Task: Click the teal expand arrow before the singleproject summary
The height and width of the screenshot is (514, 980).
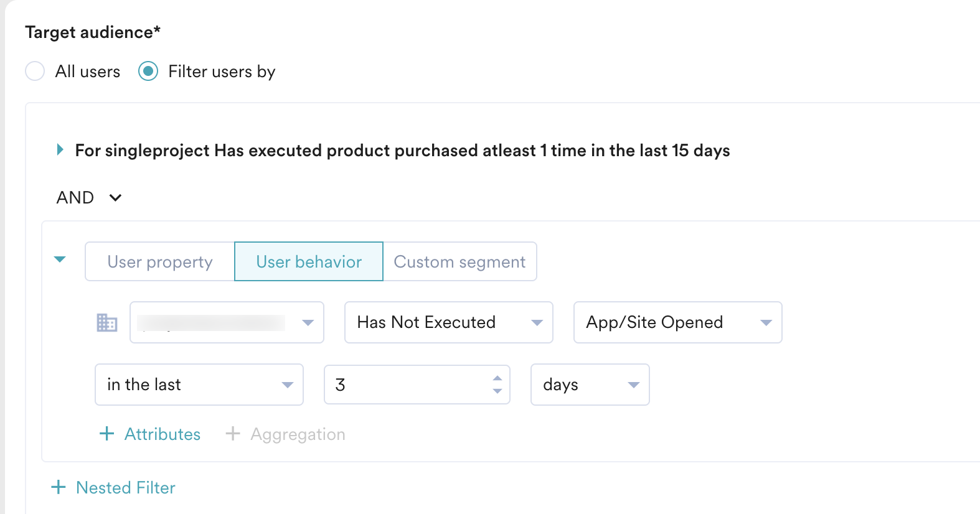Action: pos(60,149)
